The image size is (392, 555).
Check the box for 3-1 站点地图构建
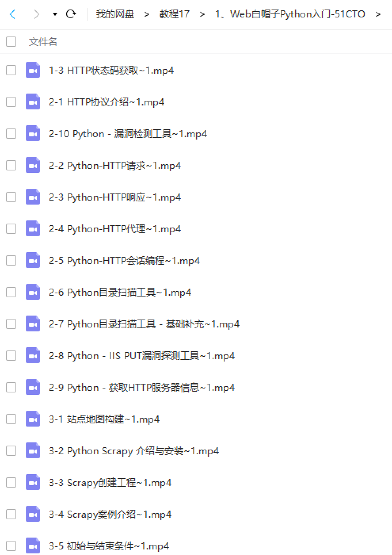pos(11,419)
